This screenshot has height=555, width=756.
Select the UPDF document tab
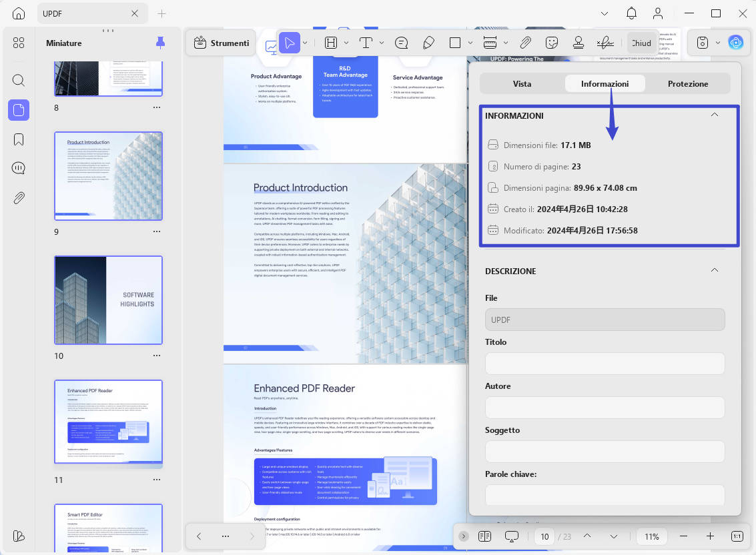91,13
